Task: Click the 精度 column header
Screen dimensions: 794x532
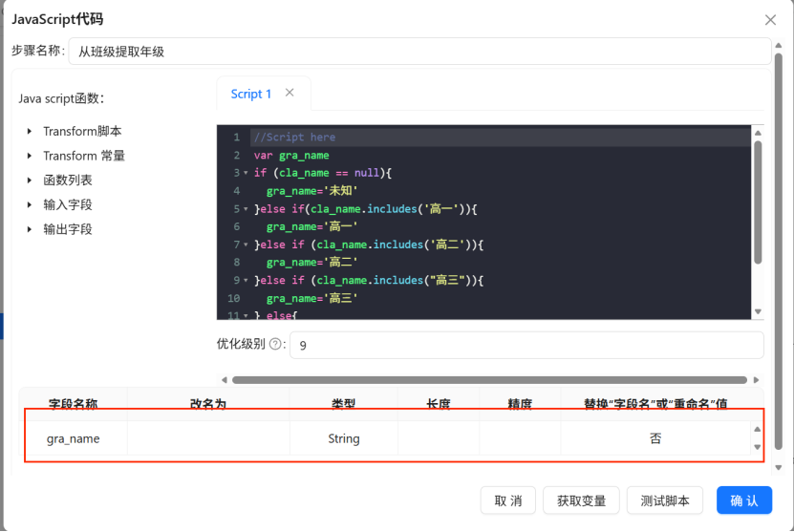Action: [x=520, y=404]
